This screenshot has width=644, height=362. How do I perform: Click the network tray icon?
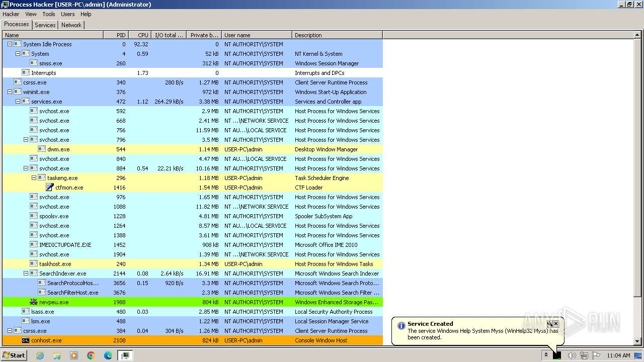click(584, 355)
